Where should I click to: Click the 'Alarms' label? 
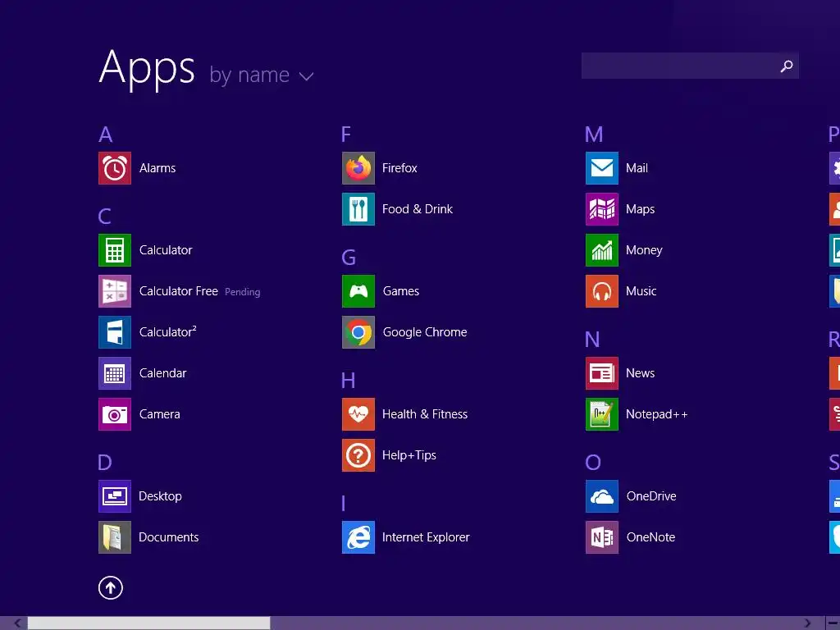pos(157,168)
